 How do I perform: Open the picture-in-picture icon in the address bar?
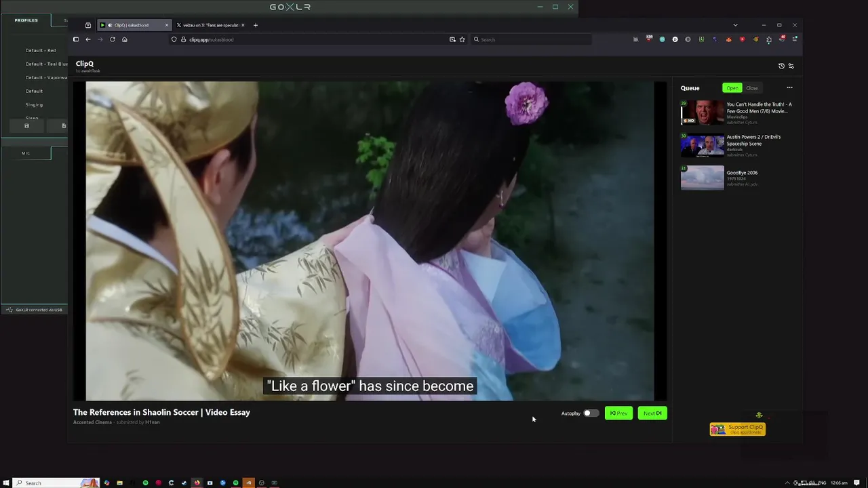click(452, 39)
